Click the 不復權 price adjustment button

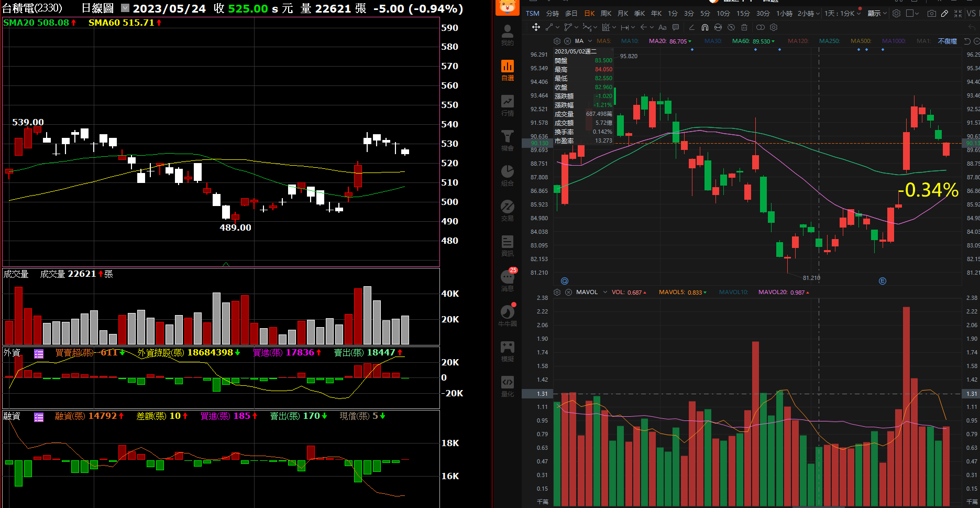click(948, 41)
